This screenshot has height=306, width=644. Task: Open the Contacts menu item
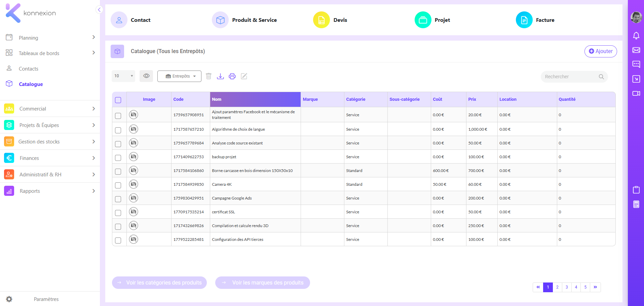29,69
